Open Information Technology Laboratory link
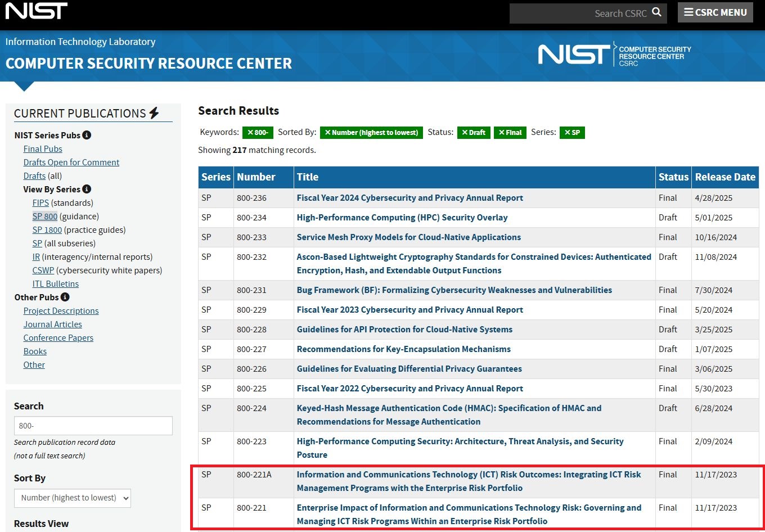 (x=80, y=42)
